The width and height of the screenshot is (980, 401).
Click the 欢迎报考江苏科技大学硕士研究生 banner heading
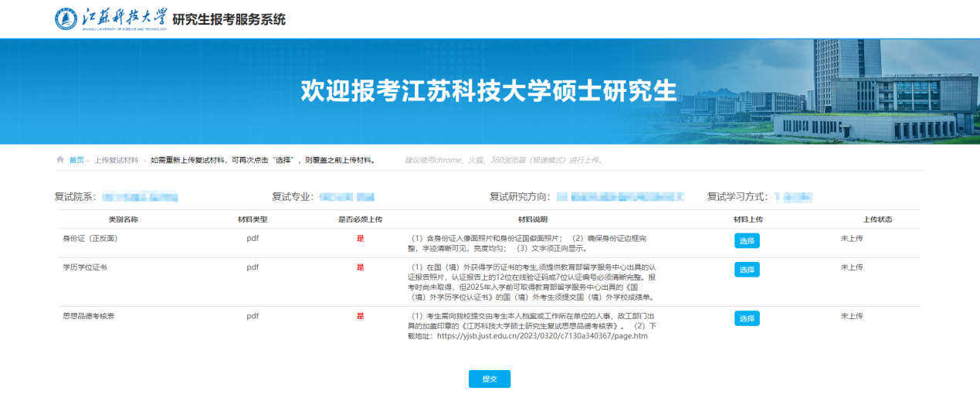click(x=488, y=90)
